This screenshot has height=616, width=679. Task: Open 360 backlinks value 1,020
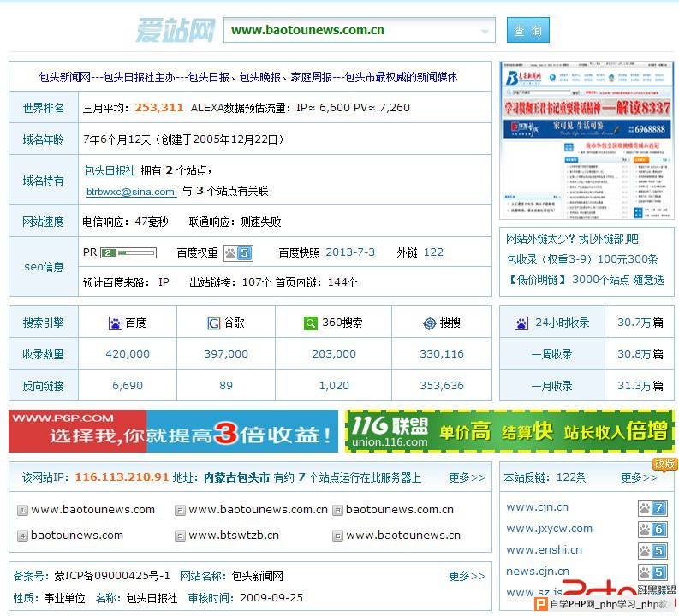pos(334,386)
